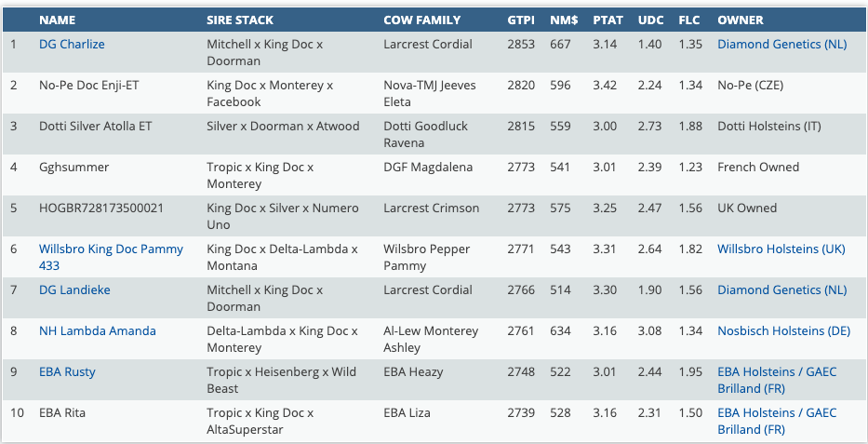
Task: Open the EBA Rusty link
Action: [x=67, y=372]
